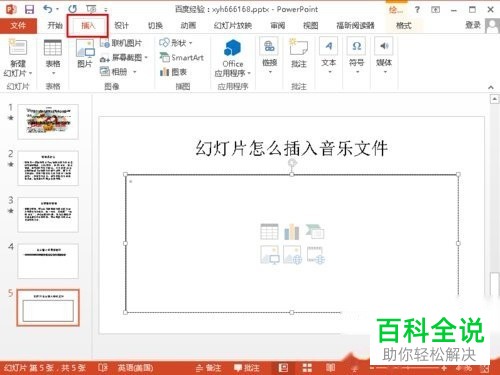
Task: Click the vertical scrollbar up arrow
Action: (495, 99)
